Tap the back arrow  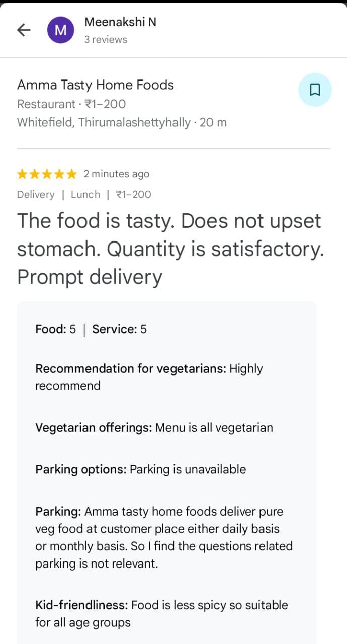[x=24, y=30]
